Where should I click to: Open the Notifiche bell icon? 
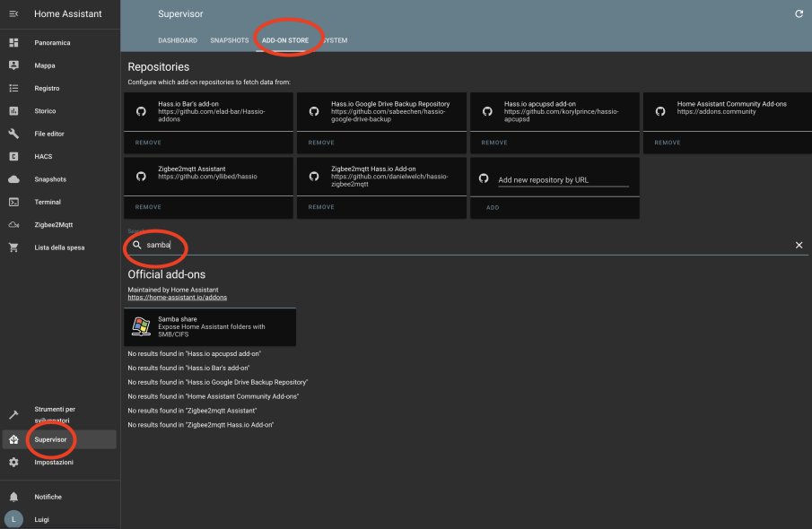point(14,497)
